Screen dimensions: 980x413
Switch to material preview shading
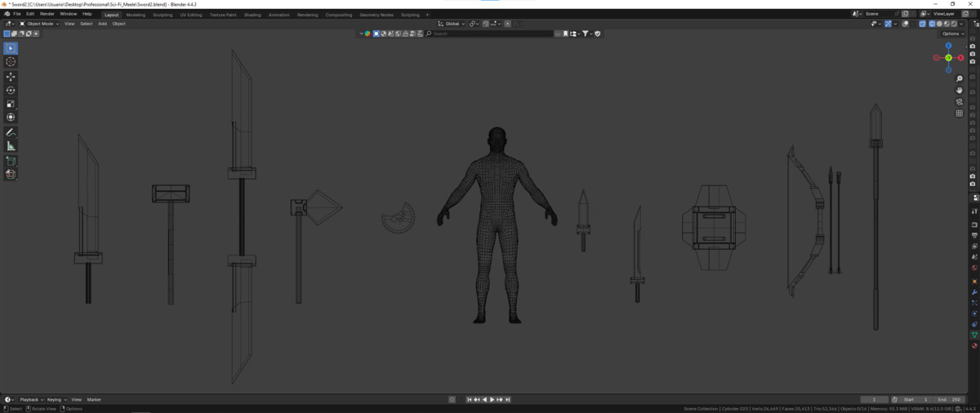pos(947,24)
